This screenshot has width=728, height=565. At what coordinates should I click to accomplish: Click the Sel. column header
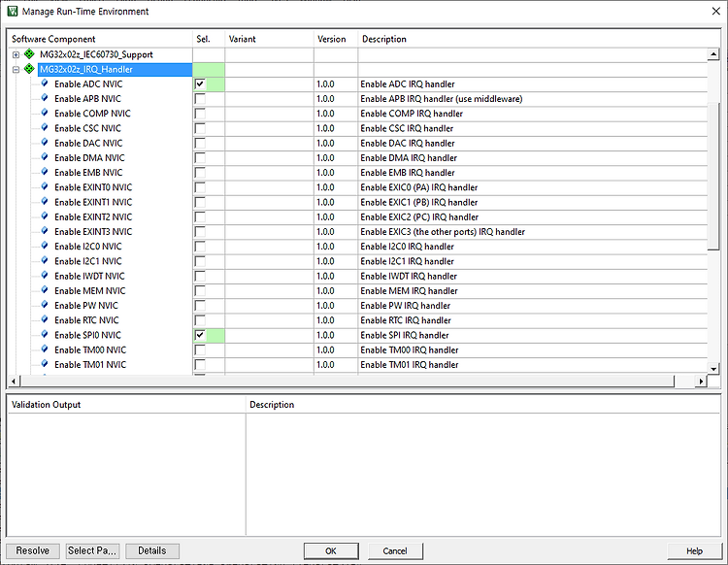click(209, 39)
